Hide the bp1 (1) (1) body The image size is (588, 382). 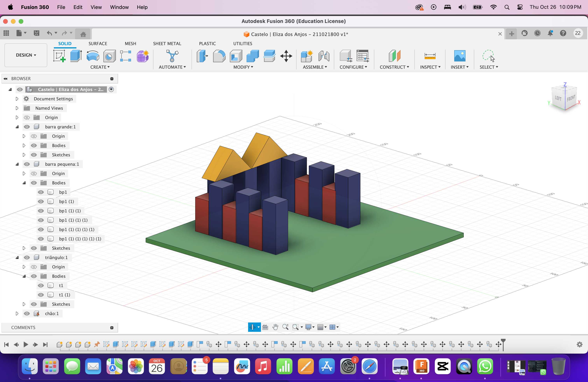[41, 211]
